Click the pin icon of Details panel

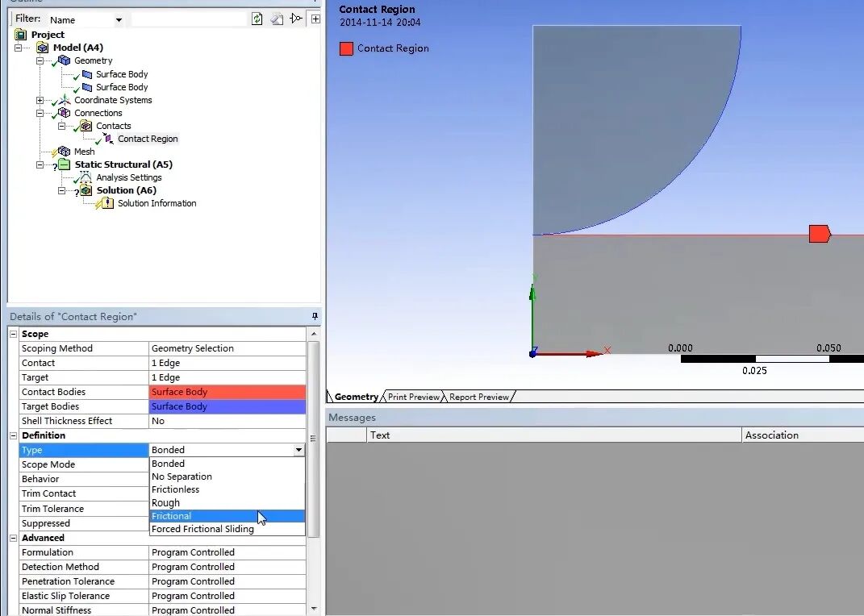315,316
